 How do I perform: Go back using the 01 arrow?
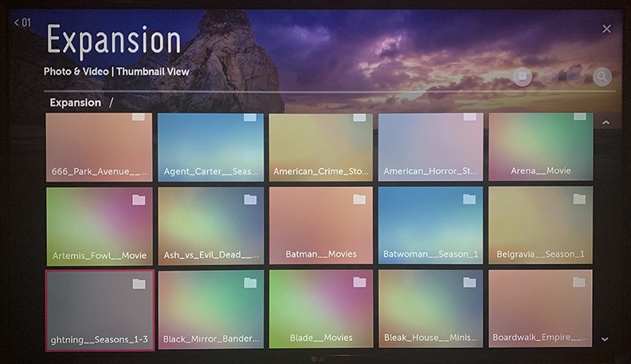[22, 22]
